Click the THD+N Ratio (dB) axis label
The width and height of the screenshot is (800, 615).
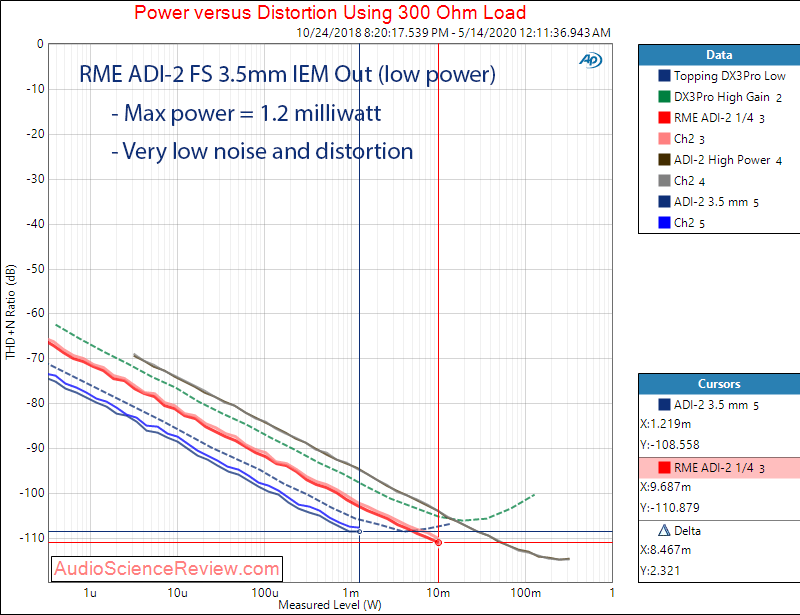10,311
